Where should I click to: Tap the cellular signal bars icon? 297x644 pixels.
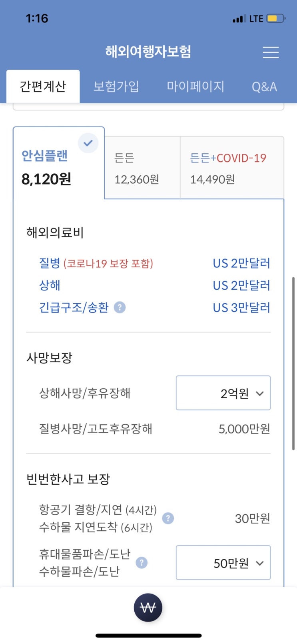(239, 19)
